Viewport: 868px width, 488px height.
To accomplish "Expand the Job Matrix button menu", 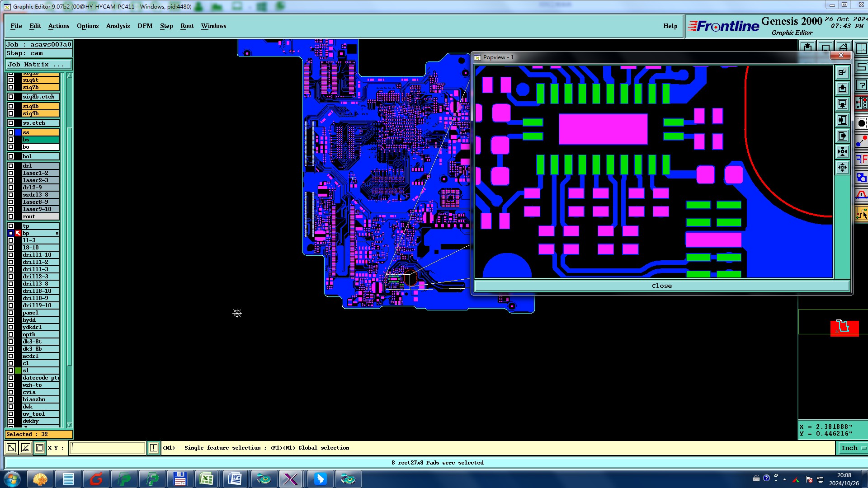I will tap(38, 64).
